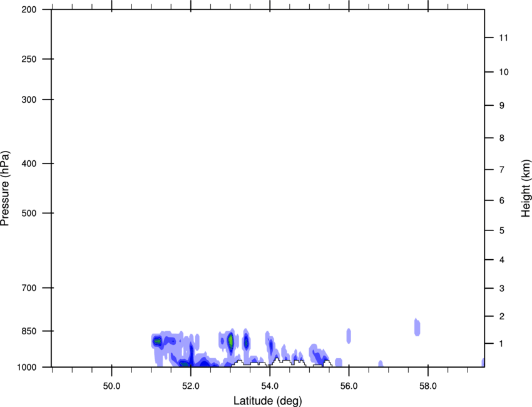Click the 'Height (km)' axis title

tap(526, 188)
